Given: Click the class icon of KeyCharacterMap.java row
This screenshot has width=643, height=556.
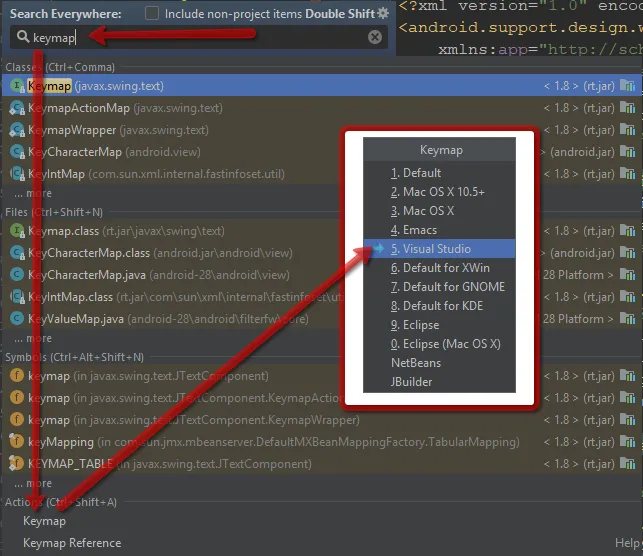Looking at the screenshot, I should tap(17, 275).
